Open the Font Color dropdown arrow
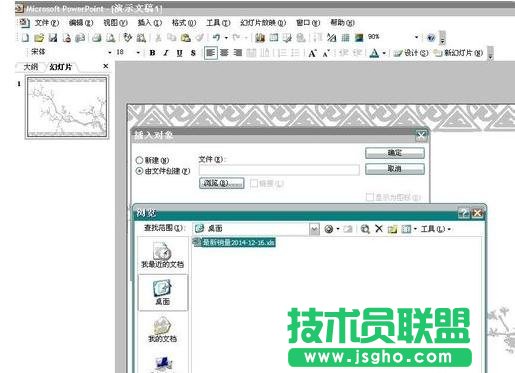 tap(384, 53)
